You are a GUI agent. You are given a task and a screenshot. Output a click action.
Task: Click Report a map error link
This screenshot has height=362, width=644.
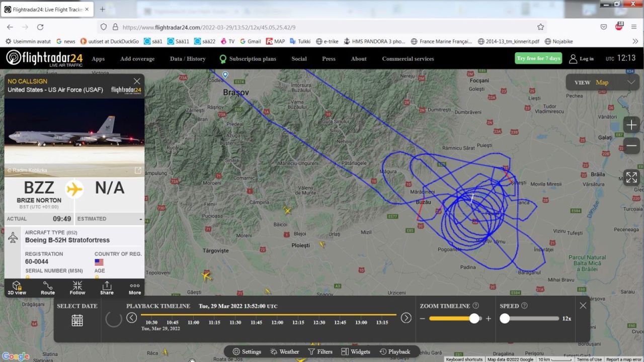click(624, 359)
